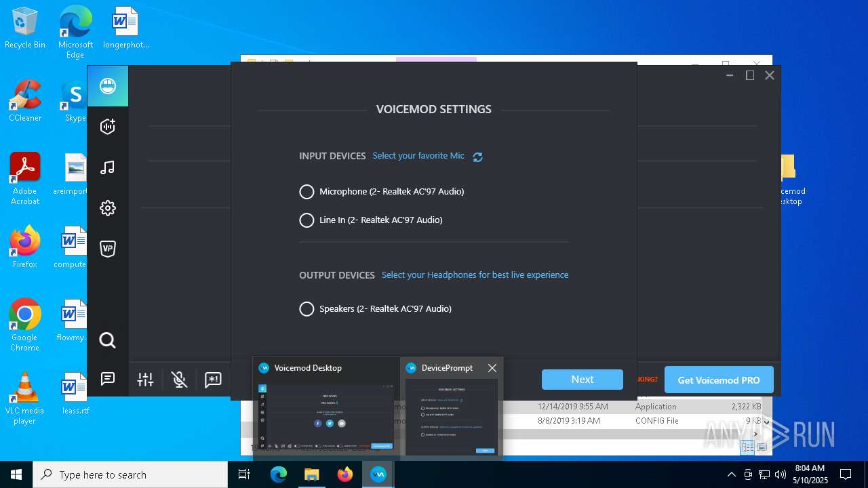This screenshot has height=488, width=868.
Task: Open VLC media player desktop shortcut
Action: point(25,399)
